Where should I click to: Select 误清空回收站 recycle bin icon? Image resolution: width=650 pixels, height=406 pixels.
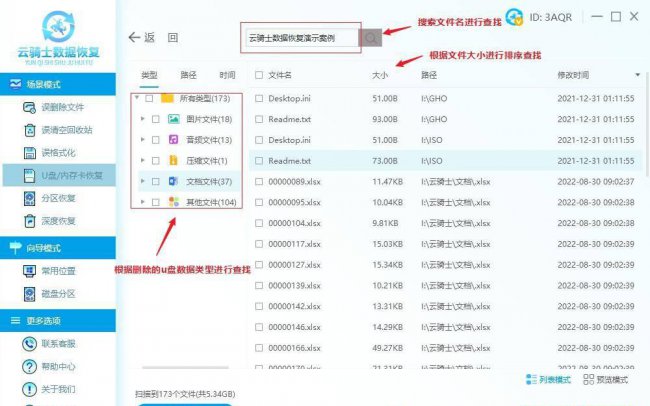click(29, 130)
